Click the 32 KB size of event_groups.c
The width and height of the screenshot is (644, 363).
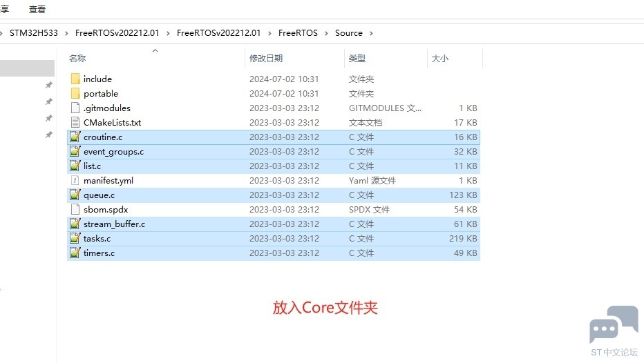pyautogui.click(x=465, y=151)
